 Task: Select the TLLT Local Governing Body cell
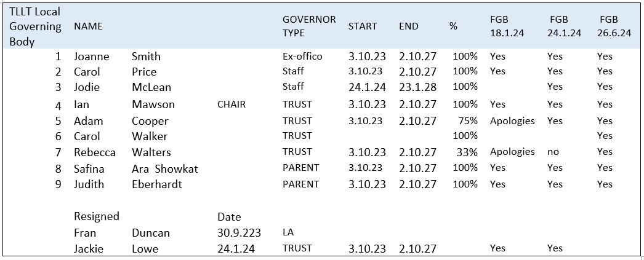click(35, 26)
